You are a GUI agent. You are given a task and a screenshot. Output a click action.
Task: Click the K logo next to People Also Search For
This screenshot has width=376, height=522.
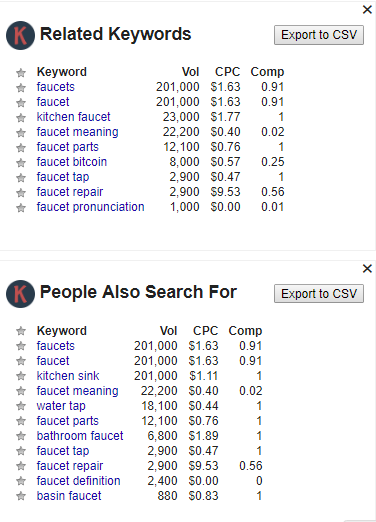point(20,294)
